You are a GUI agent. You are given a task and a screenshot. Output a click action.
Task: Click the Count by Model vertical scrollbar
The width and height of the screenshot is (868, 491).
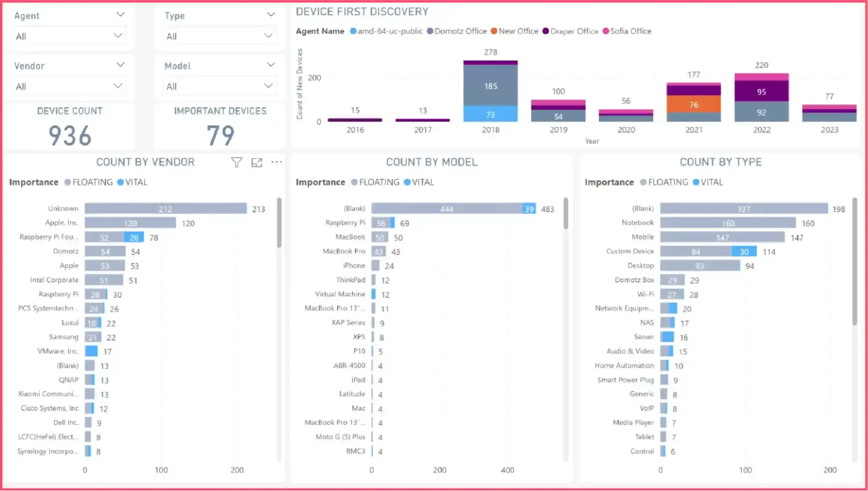coord(565,213)
